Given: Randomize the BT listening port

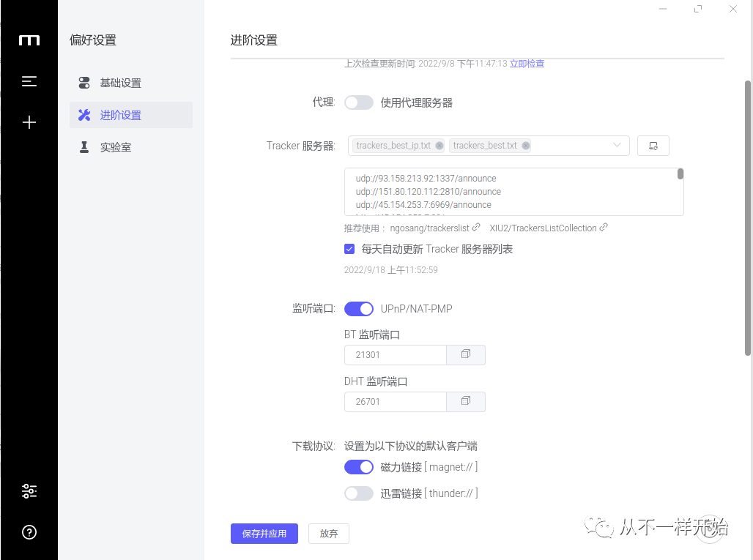Looking at the screenshot, I should [466, 354].
